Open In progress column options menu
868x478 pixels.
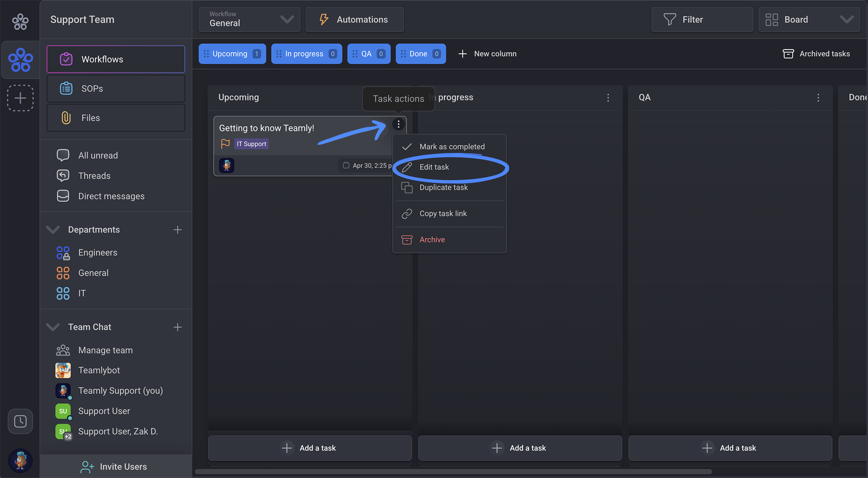coord(608,98)
